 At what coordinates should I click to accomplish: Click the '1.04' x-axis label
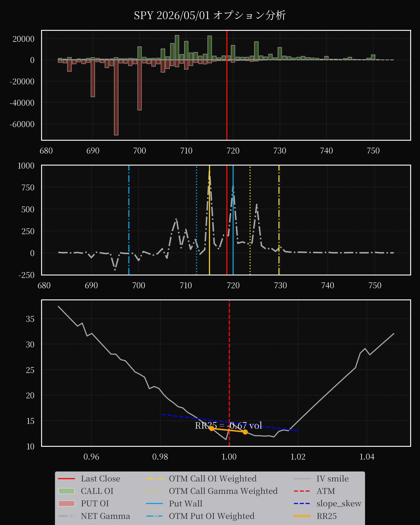pos(367,457)
